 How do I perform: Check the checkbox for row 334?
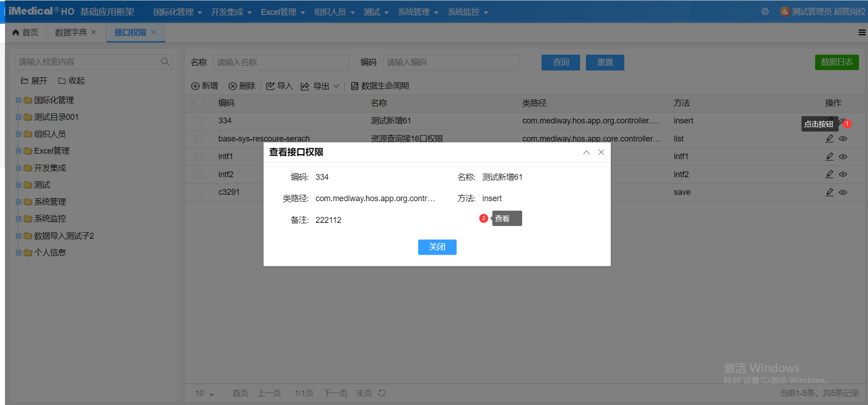click(198, 121)
